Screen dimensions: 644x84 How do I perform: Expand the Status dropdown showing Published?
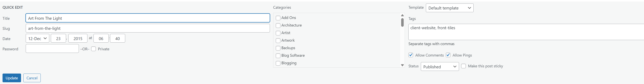(440, 67)
